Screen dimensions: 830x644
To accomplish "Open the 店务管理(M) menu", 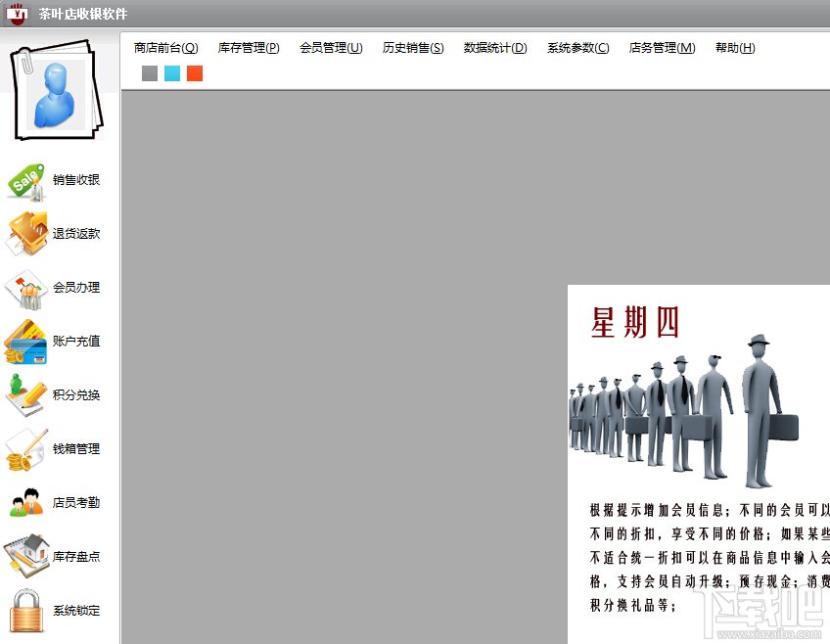I will click(x=662, y=48).
